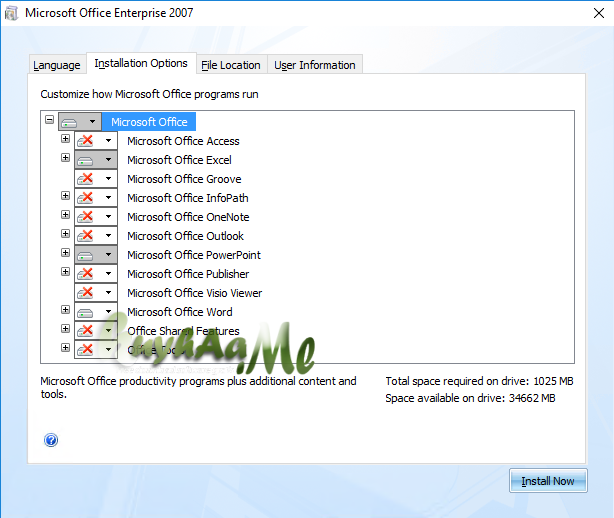Screen dimensions: 614x518
Task: Expand the Microsoft Office Publisher node
Action: coord(65,271)
